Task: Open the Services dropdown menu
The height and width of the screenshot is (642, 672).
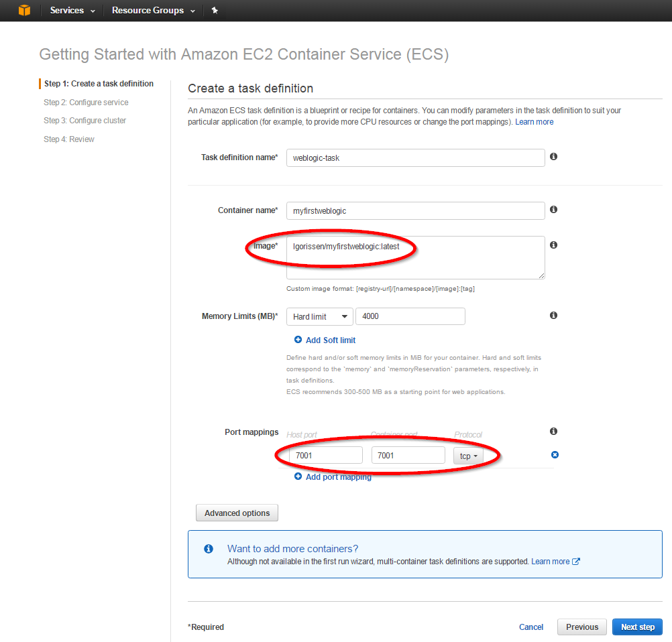Action: tap(72, 10)
